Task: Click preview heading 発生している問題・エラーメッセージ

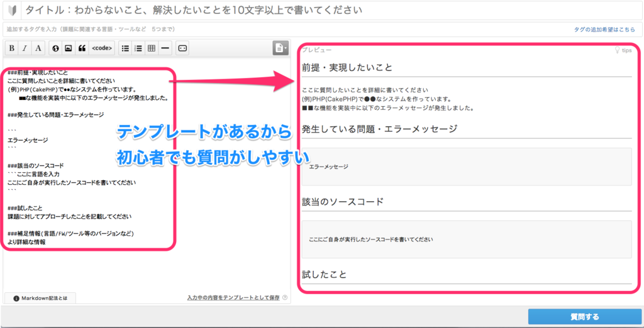Action: (379, 129)
